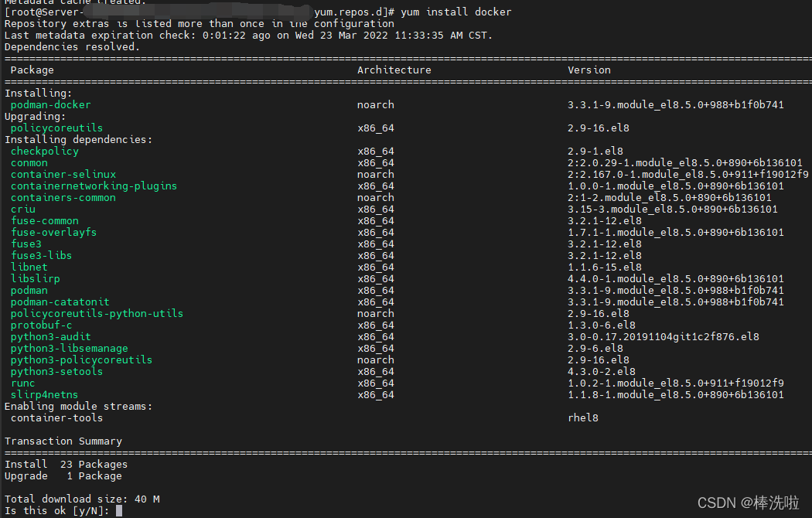Click version 1.0.2-1.module of runc
The width and height of the screenshot is (812, 518).
pyautogui.click(x=676, y=383)
